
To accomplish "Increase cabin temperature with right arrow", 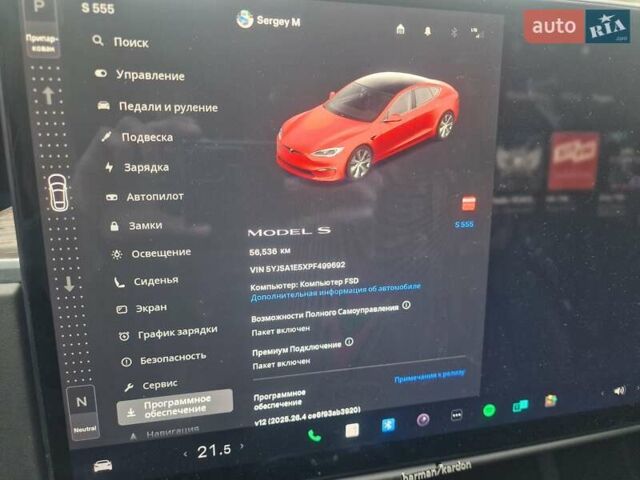I will click(x=242, y=450).
